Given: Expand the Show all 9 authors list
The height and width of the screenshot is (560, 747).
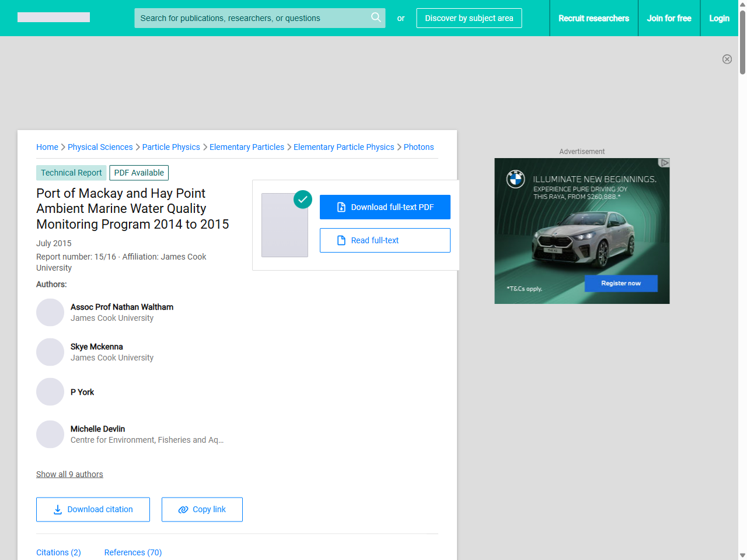Looking at the screenshot, I should point(69,474).
